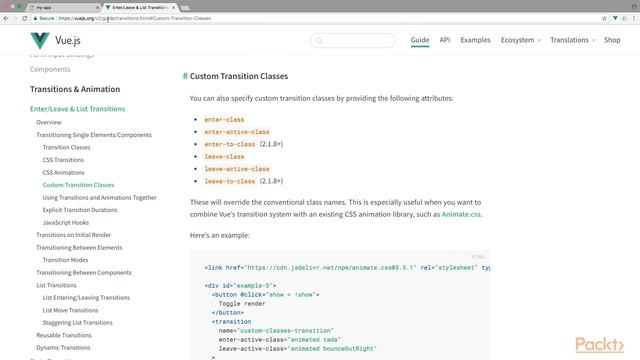Open the Guide nav item
The height and width of the screenshot is (360, 640).
coord(420,40)
